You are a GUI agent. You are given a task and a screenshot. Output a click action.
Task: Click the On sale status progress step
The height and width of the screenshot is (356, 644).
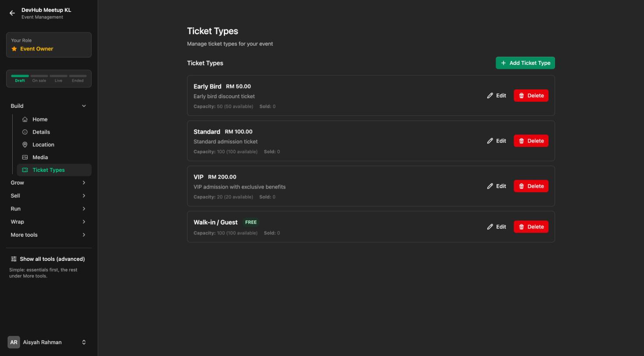pyautogui.click(x=39, y=78)
